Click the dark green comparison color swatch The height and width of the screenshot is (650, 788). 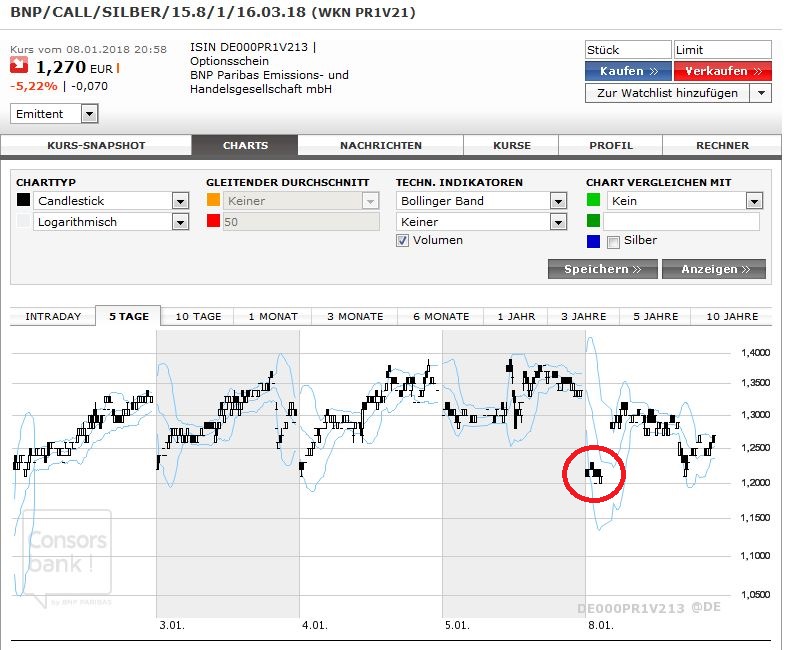click(x=593, y=221)
